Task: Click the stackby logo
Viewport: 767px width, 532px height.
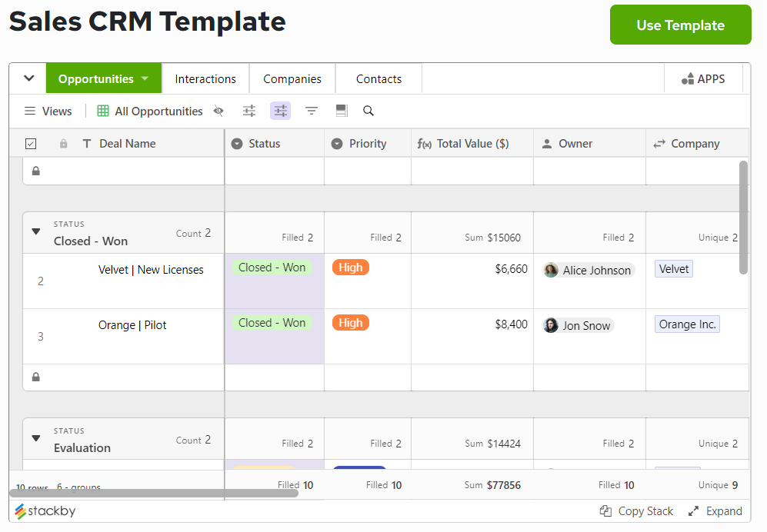Action: point(45,511)
